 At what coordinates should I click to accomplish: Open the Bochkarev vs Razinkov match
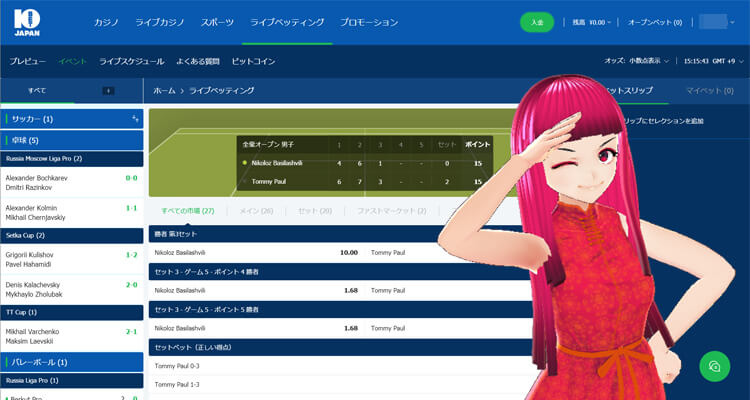(72, 183)
